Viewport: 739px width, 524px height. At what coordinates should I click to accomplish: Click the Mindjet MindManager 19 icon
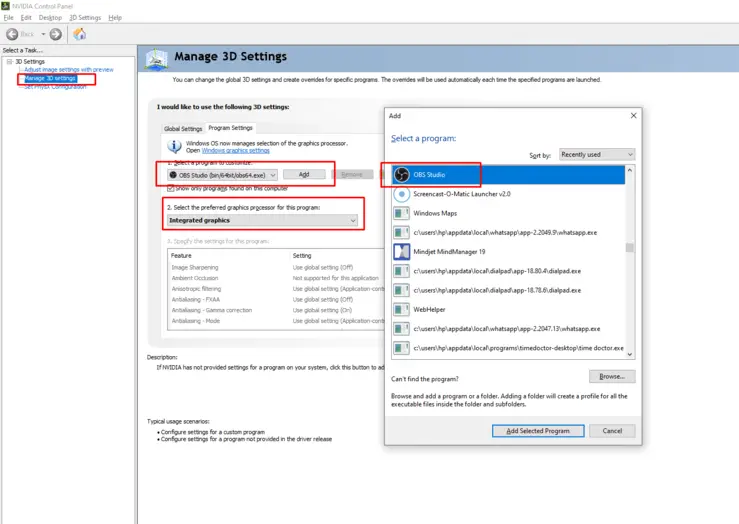click(x=402, y=252)
